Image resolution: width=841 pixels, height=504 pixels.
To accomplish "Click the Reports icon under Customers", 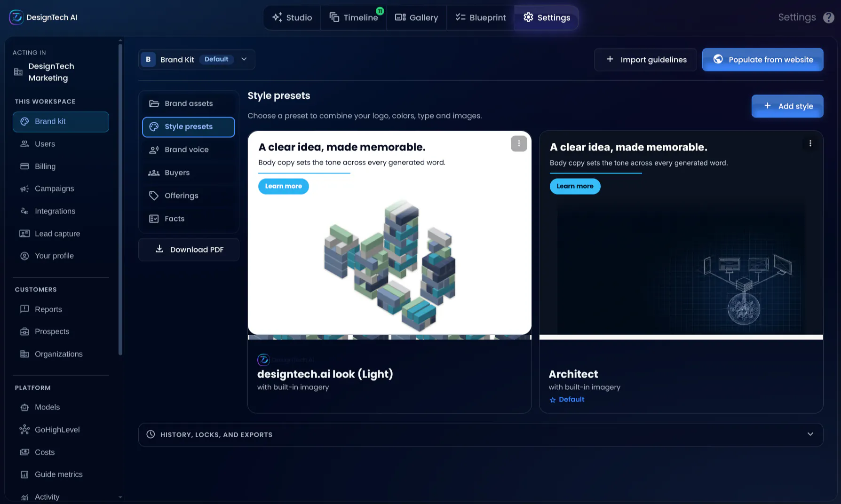I will point(24,309).
